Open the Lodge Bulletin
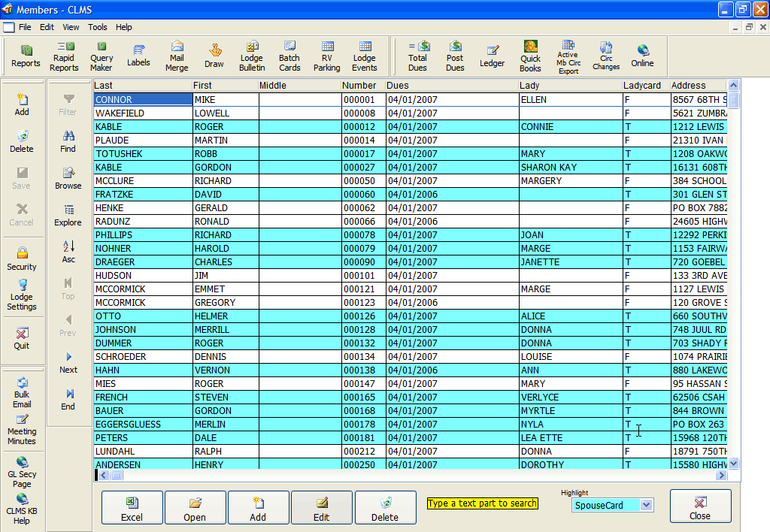Screen dimensions: 770x532 tap(252, 56)
